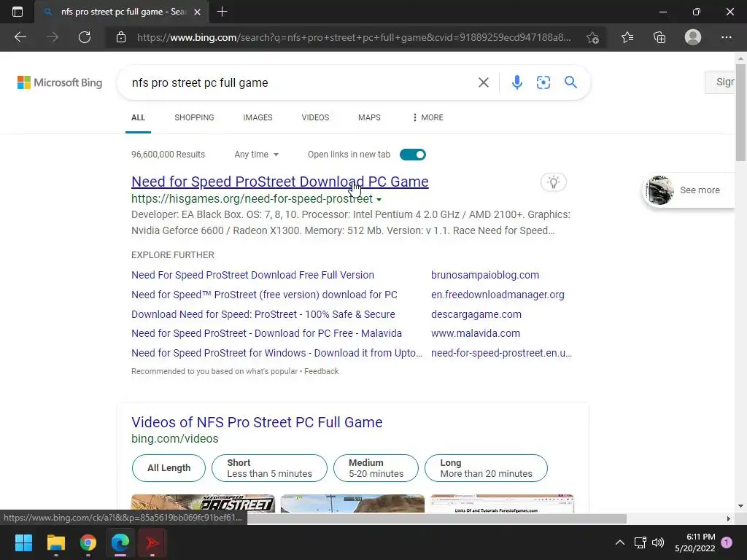Open a new browser tab

click(222, 12)
